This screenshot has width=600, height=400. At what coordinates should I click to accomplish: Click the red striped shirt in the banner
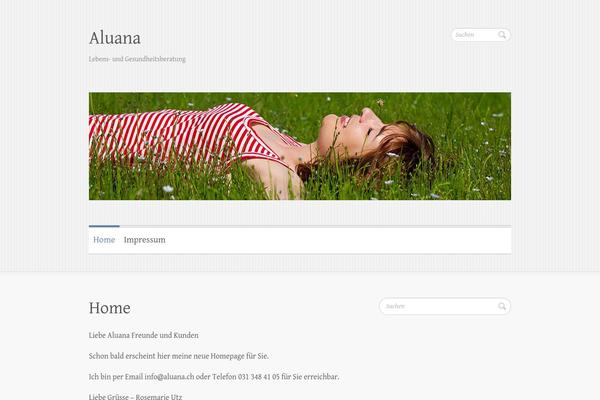[184, 134]
